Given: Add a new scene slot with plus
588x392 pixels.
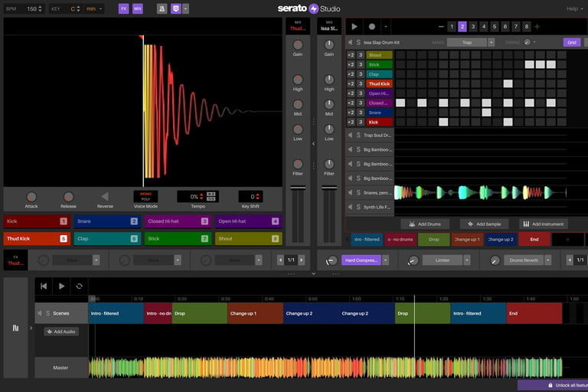Looking at the screenshot, I should [537, 27].
